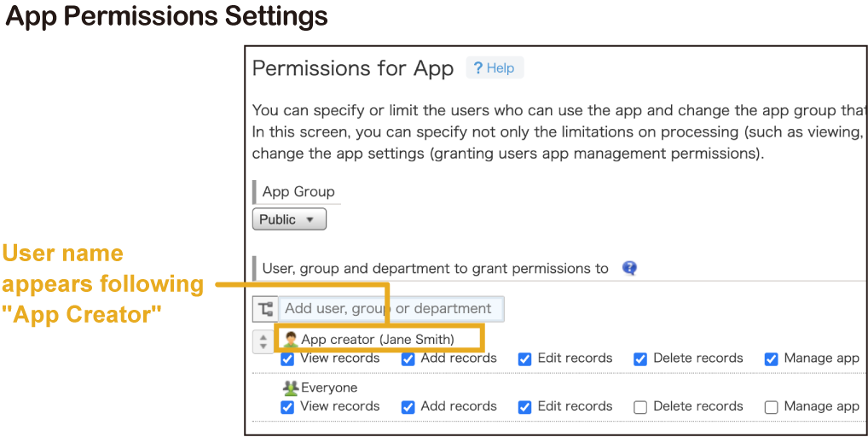
Task: Select the App creator (Jane Smith) entry
Action: (378, 340)
